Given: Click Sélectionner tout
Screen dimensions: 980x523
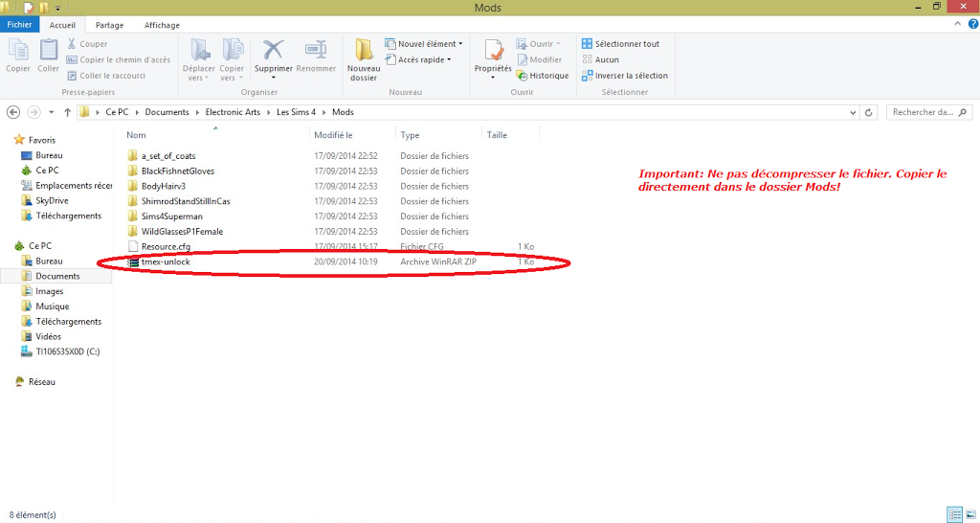Looking at the screenshot, I should click(x=620, y=44).
